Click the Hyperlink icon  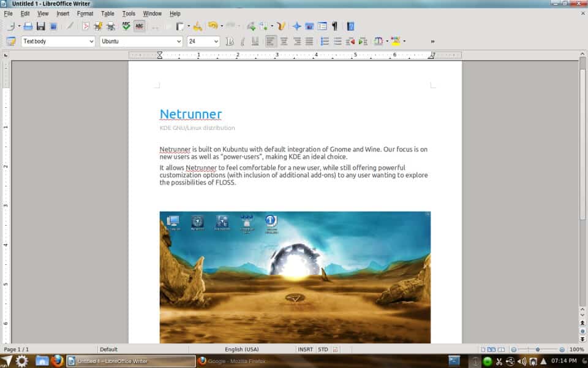click(251, 26)
